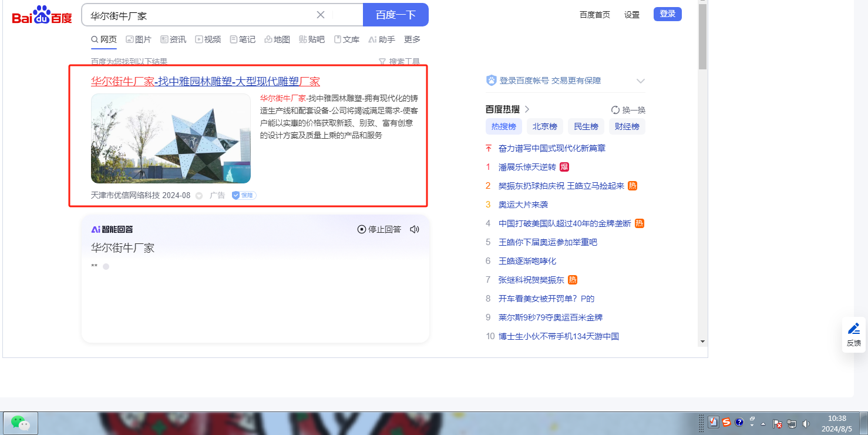Viewport: 868px width, 435px height.
Task: Click 换一换 to refresh hot searches
Action: [628, 110]
